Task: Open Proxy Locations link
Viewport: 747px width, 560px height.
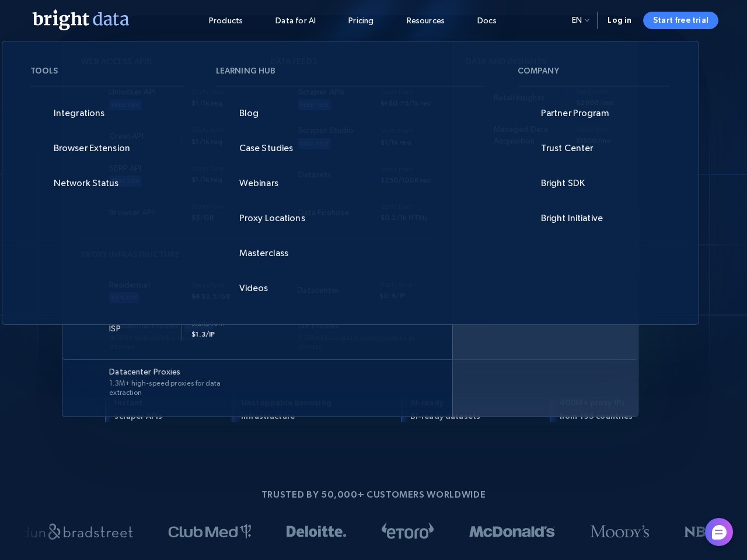Action: pos(272,218)
